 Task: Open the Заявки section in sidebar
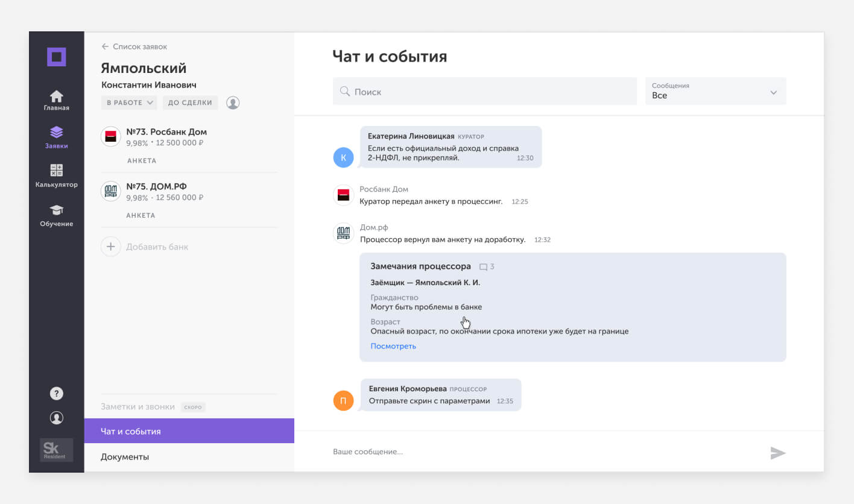pos(57,138)
